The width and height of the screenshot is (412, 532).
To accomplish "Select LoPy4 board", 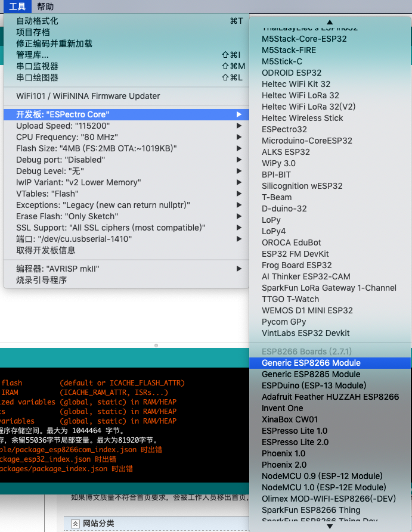I will pyautogui.click(x=330, y=231).
